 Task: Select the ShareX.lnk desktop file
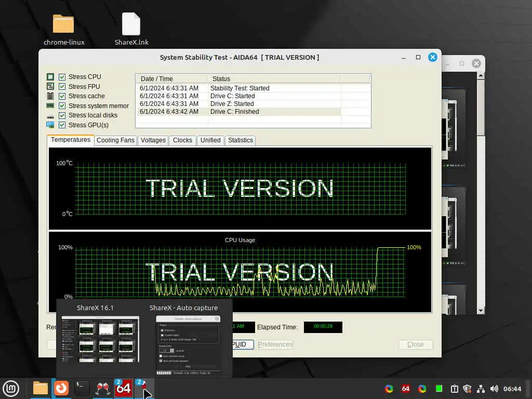point(131,29)
